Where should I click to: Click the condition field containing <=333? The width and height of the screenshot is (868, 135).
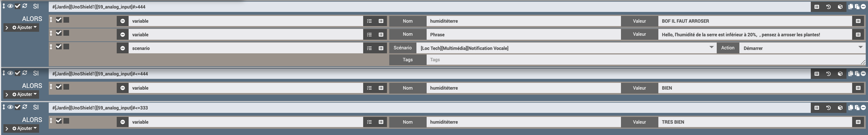pyautogui.click(x=430, y=108)
